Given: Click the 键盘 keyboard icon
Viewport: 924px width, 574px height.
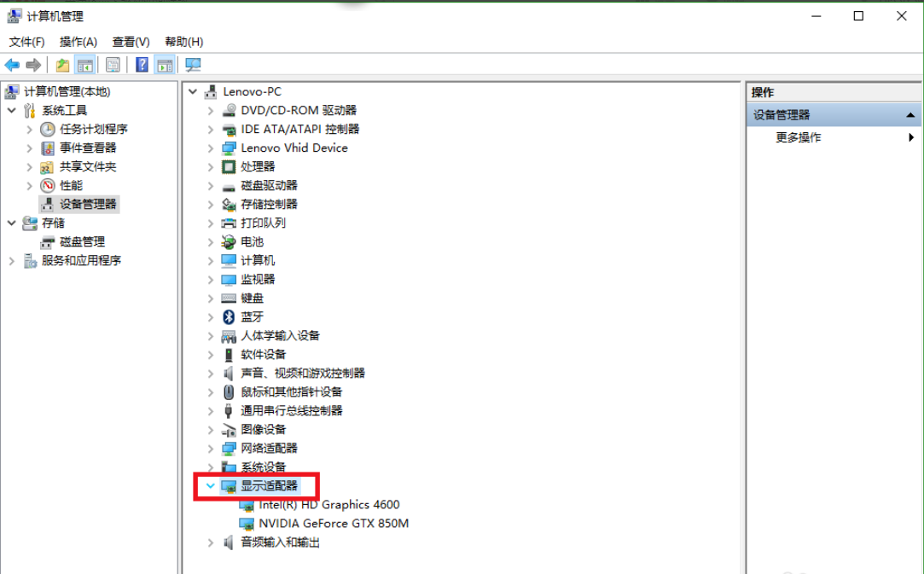Looking at the screenshot, I should click(x=229, y=299).
